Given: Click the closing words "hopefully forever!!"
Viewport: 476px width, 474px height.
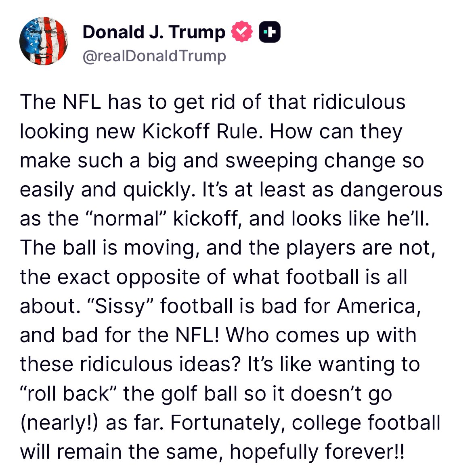Looking at the screenshot, I should [317, 452].
